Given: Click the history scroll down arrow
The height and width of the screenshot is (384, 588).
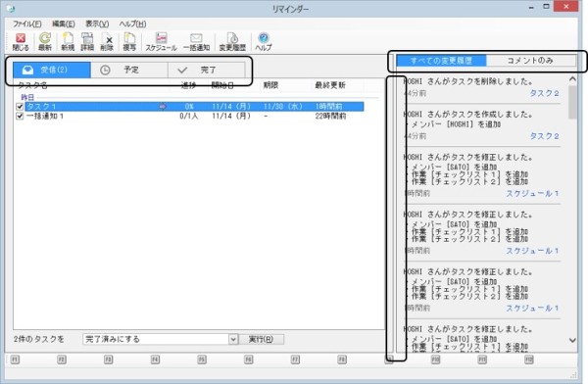Looking at the screenshot, I should tap(572, 340).
